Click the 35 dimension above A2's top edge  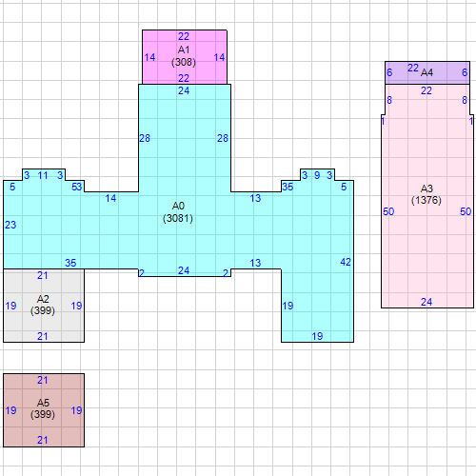(x=70, y=263)
